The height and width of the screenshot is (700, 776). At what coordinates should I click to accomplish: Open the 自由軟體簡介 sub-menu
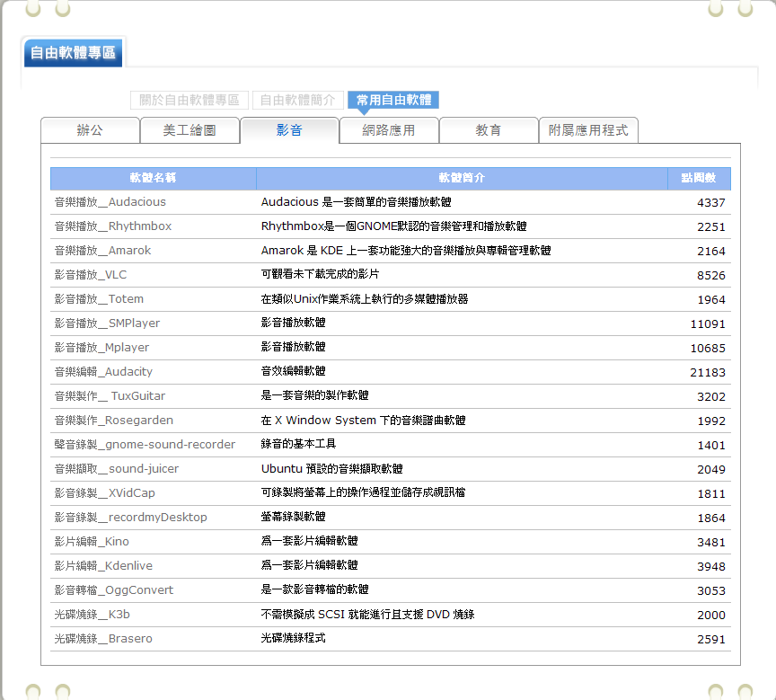pos(297,100)
